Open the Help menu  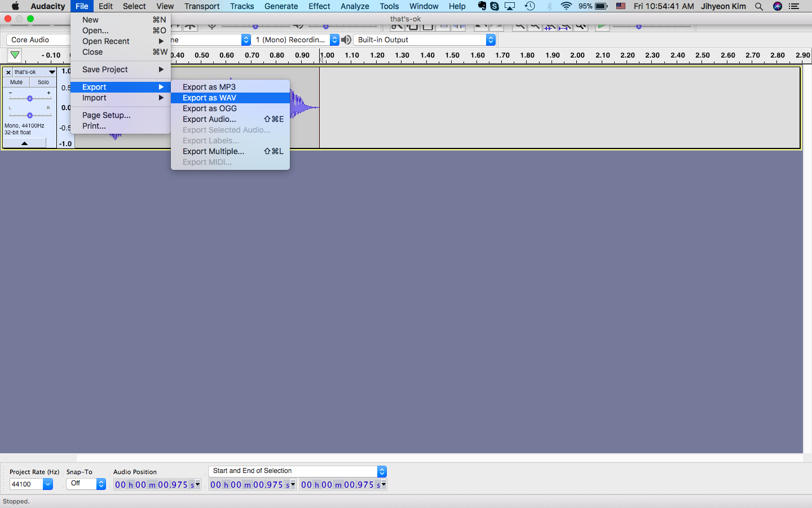(x=457, y=6)
